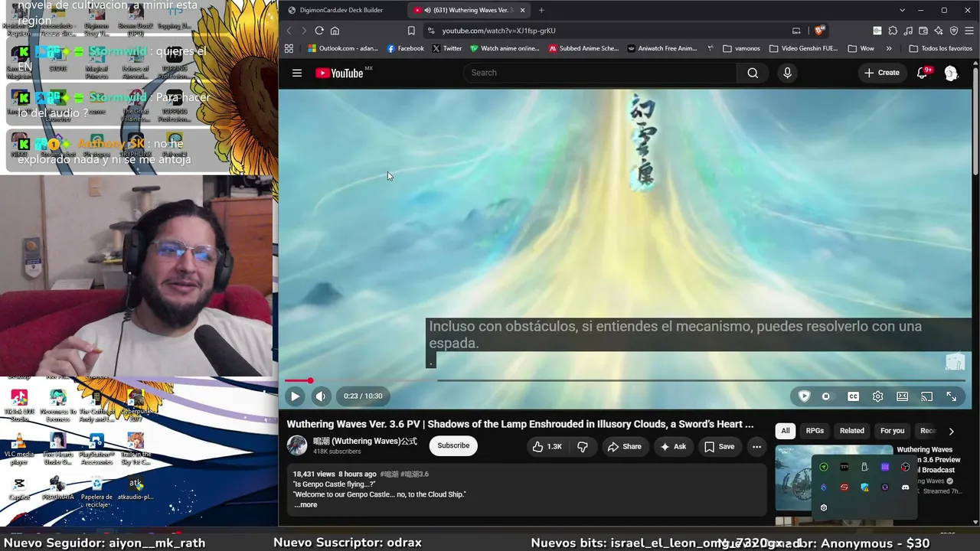Open video settings gear
980x551 pixels.
click(877, 396)
